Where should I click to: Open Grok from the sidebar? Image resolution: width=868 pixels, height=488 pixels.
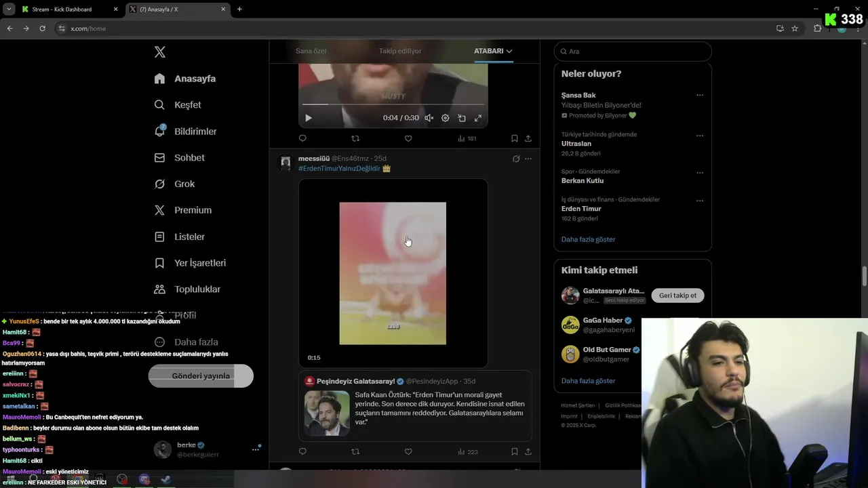[174, 184]
